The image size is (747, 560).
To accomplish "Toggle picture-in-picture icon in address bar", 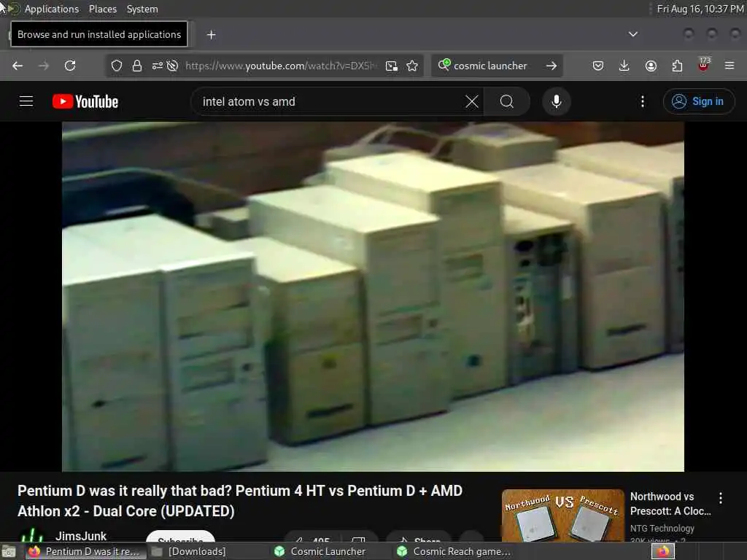I will click(392, 66).
